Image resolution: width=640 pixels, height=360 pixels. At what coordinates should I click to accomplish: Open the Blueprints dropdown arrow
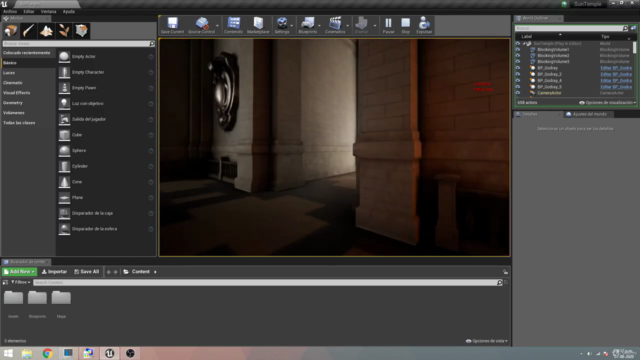coord(319,26)
